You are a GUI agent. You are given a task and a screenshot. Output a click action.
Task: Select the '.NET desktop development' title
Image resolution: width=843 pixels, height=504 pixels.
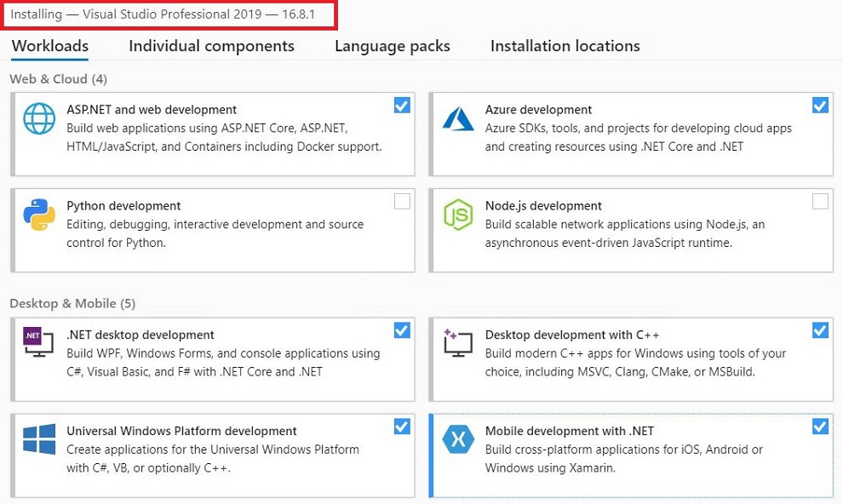tap(140, 335)
